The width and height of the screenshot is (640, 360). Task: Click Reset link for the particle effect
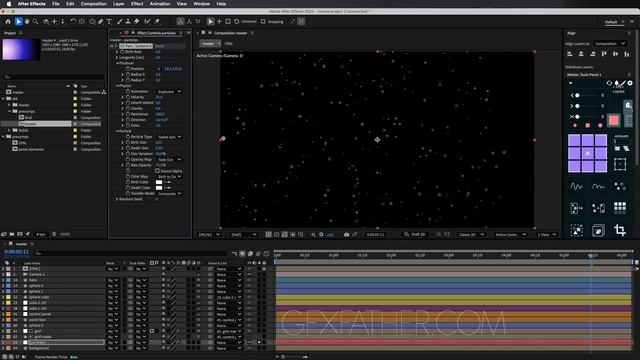click(160, 46)
